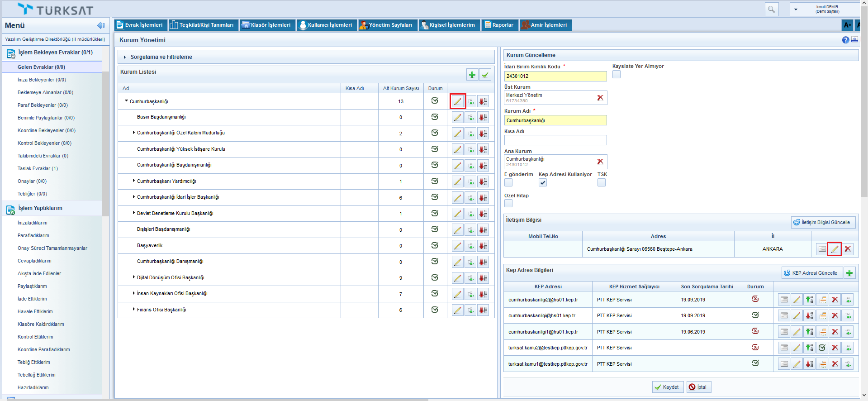Image resolution: width=868 pixels, height=401 pixels.
Task: Open the user dropdown arrow in the header
Action: (x=796, y=9)
